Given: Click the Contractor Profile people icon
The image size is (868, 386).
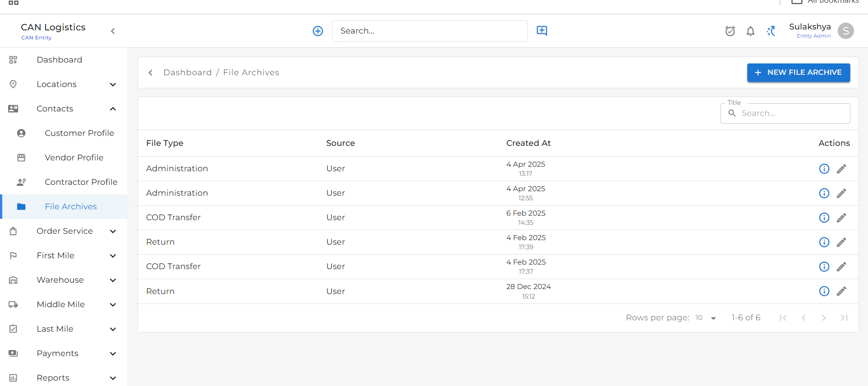Looking at the screenshot, I should click(21, 182).
